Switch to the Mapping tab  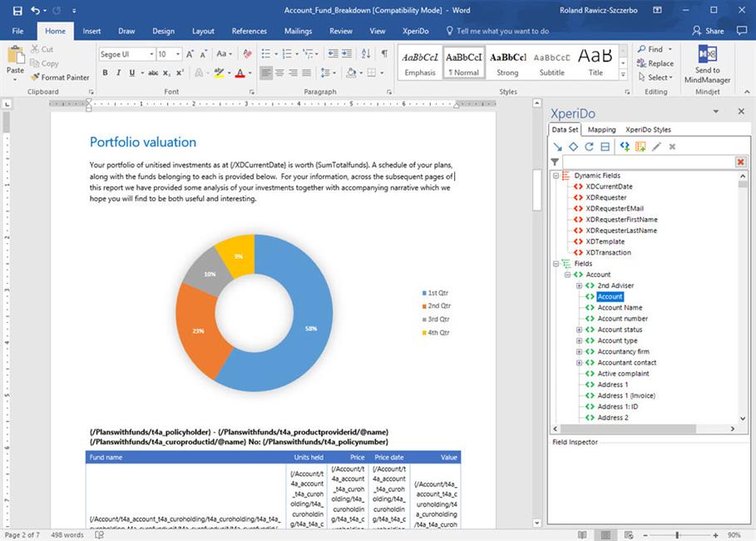click(x=601, y=129)
